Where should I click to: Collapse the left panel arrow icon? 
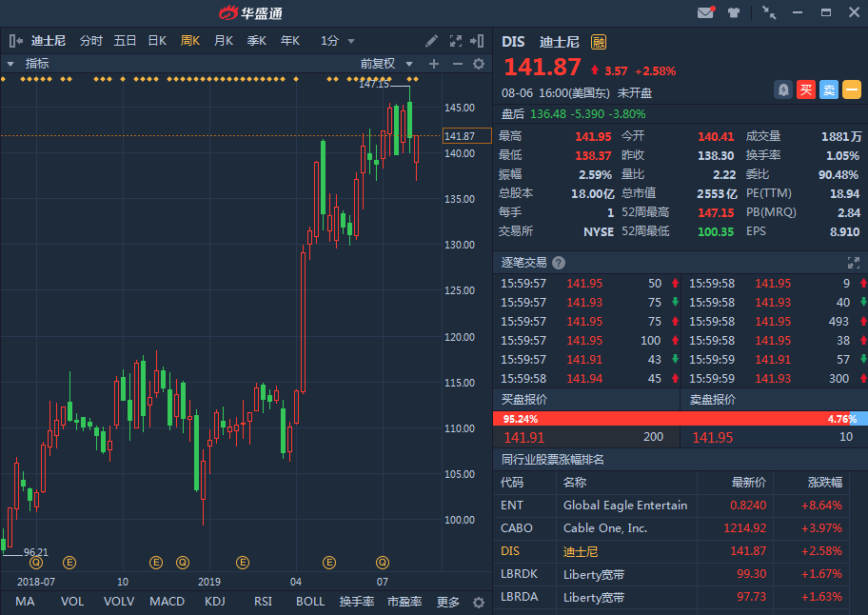point(16,40)
